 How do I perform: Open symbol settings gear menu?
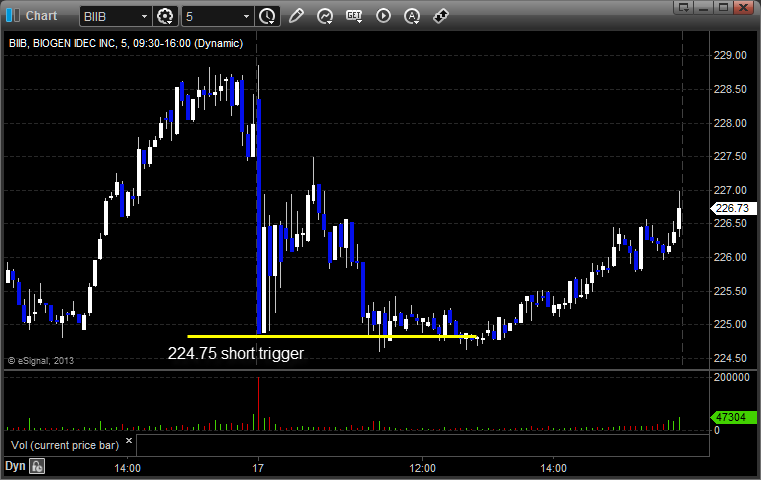click(165, 17)
